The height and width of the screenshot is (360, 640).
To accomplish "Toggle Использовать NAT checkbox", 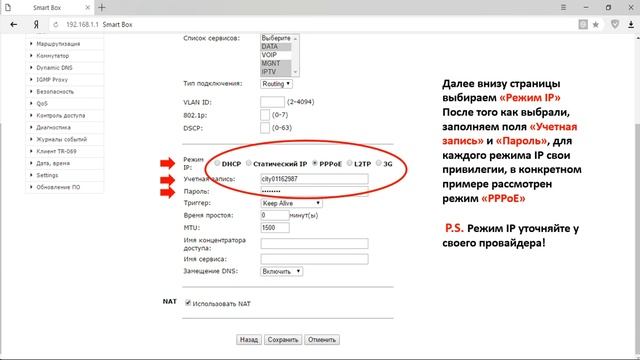I will coord(188,303).
